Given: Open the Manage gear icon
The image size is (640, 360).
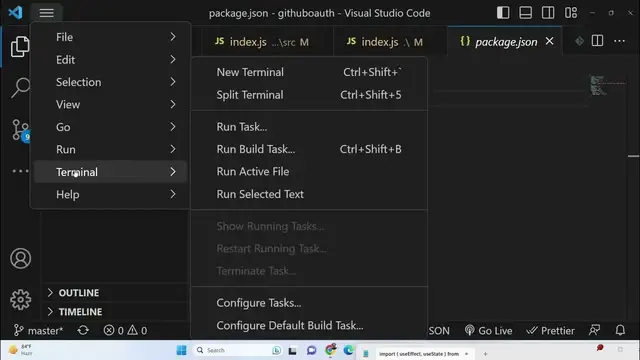Looking at the screenshot, I should tap(20, 300).
